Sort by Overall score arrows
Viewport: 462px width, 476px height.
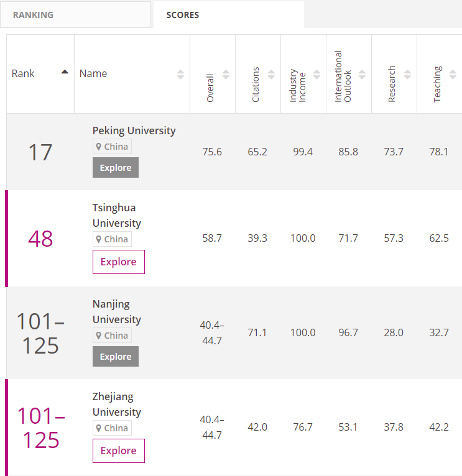226,74
